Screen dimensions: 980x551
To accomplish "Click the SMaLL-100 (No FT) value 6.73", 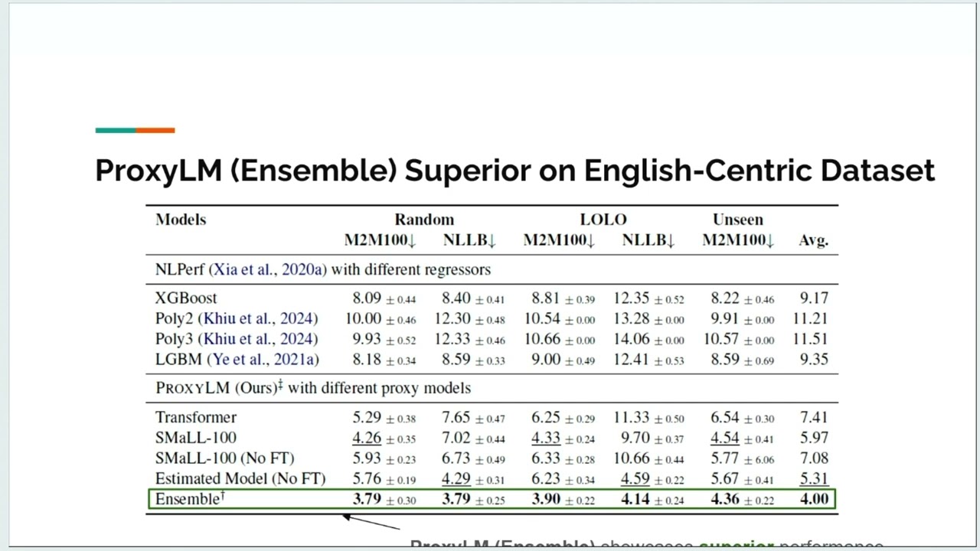I will pyautogui.click(x=456, y=458).
